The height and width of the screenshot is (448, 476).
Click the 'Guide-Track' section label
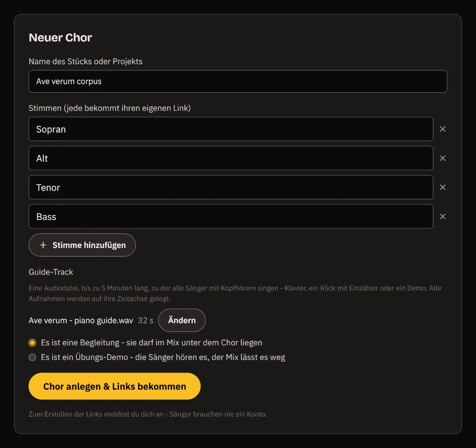51,272
